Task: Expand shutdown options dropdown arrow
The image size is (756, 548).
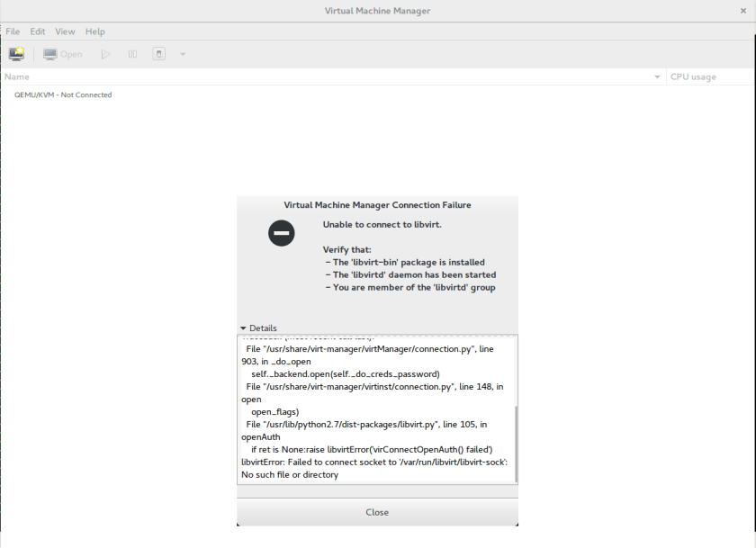Action: coord(183,55)
